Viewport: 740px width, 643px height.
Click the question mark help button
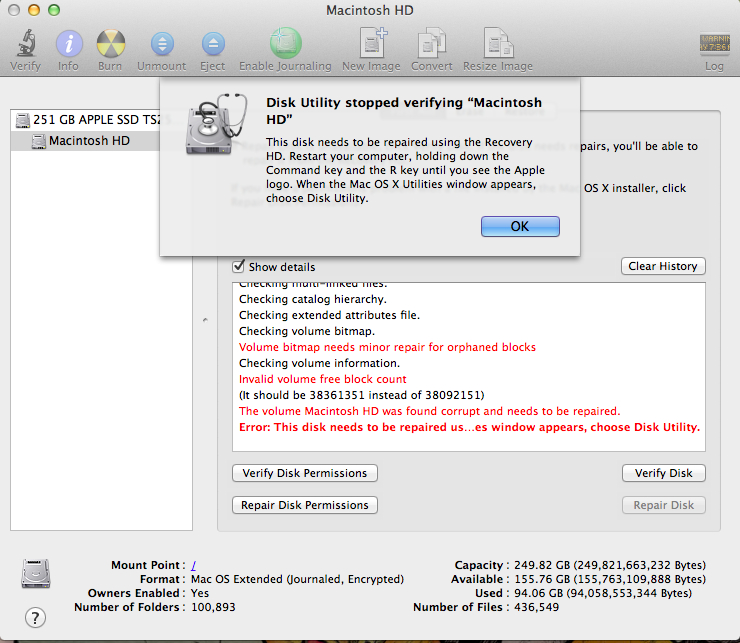point(35,617)
